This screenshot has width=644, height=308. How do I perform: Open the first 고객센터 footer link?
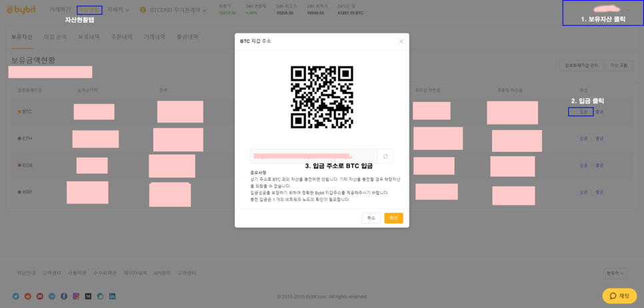(52, 273)
